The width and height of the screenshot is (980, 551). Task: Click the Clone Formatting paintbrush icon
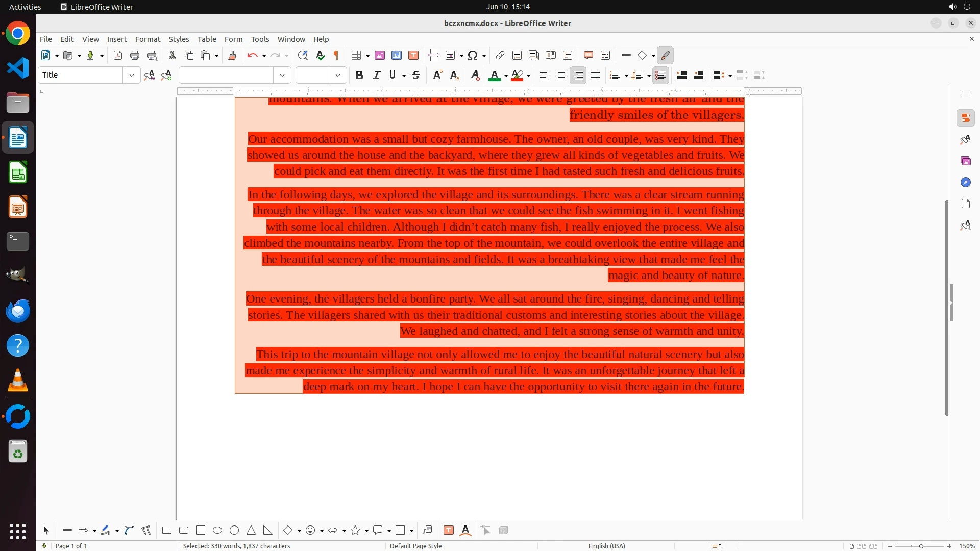(232, 56)
